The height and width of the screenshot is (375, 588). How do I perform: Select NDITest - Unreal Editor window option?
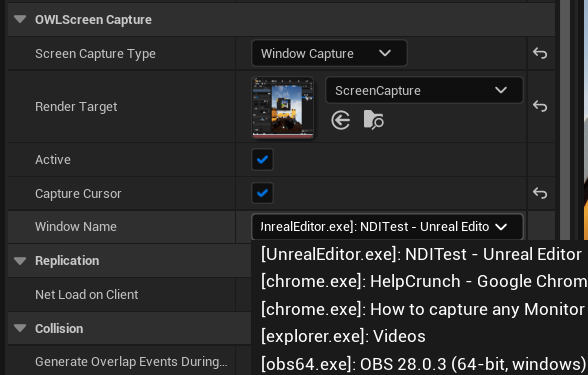[421, 254]
